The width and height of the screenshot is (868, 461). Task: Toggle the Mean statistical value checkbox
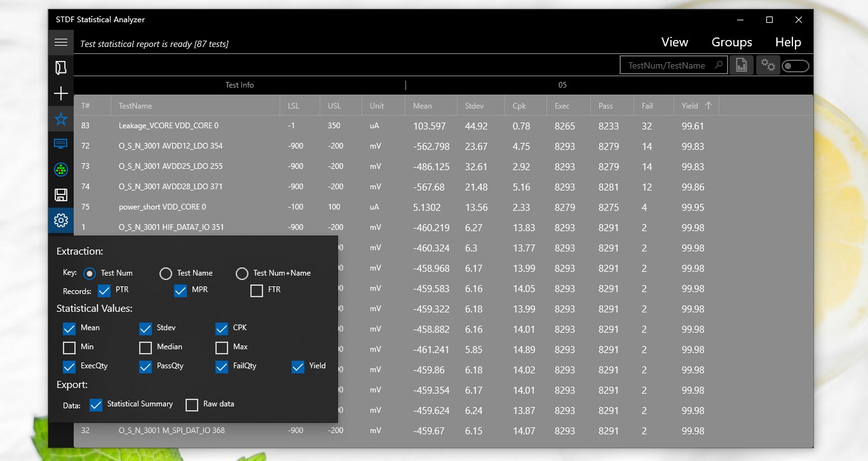[69, 329]
